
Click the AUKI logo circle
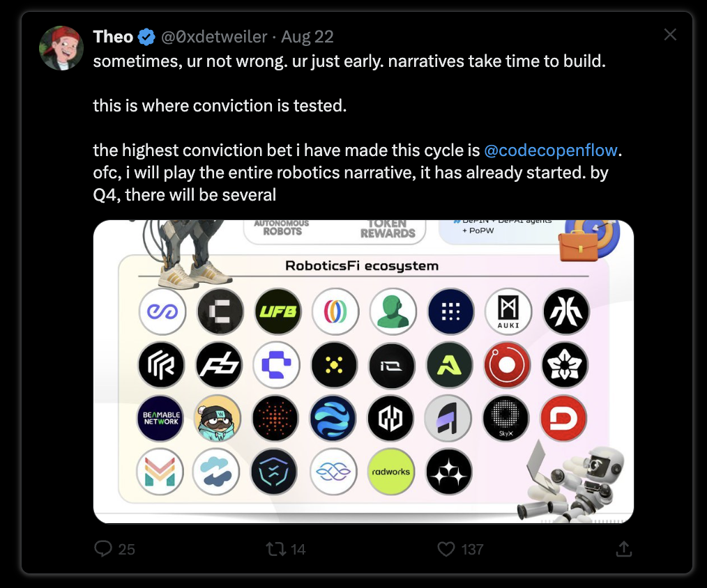pyautogui.click(x=508, y=311)
